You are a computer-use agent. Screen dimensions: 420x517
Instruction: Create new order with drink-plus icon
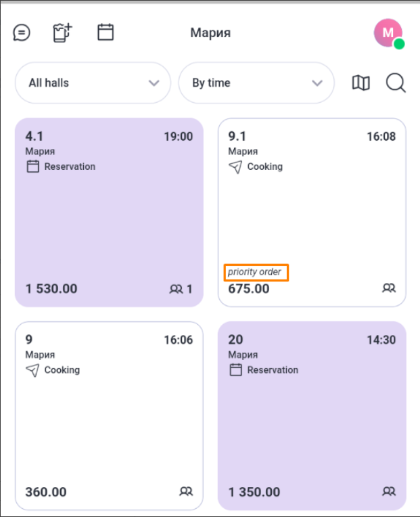click(63, 32)
